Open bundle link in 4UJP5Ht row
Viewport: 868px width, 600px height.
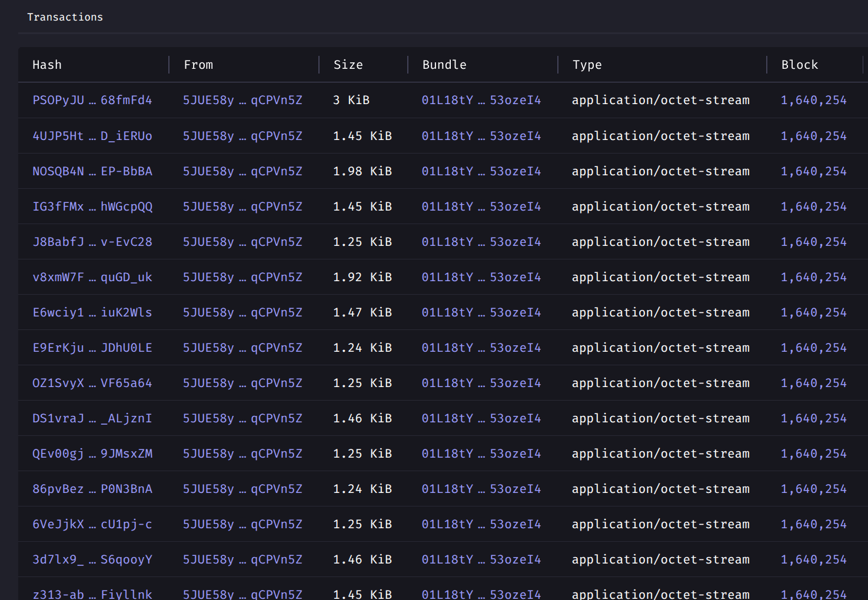click(x=481, y=136)
